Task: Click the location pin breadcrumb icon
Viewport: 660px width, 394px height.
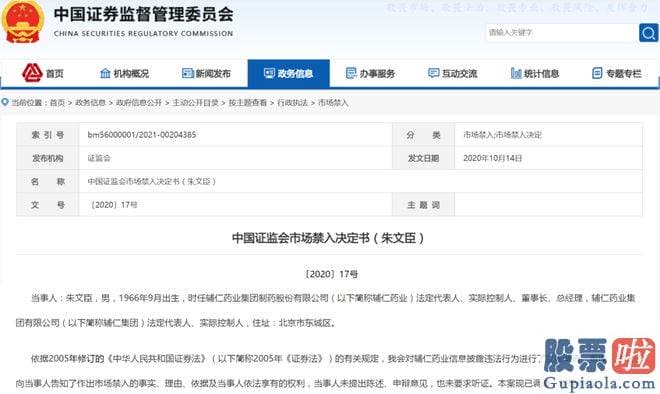Action: click(x=5, y=102)
